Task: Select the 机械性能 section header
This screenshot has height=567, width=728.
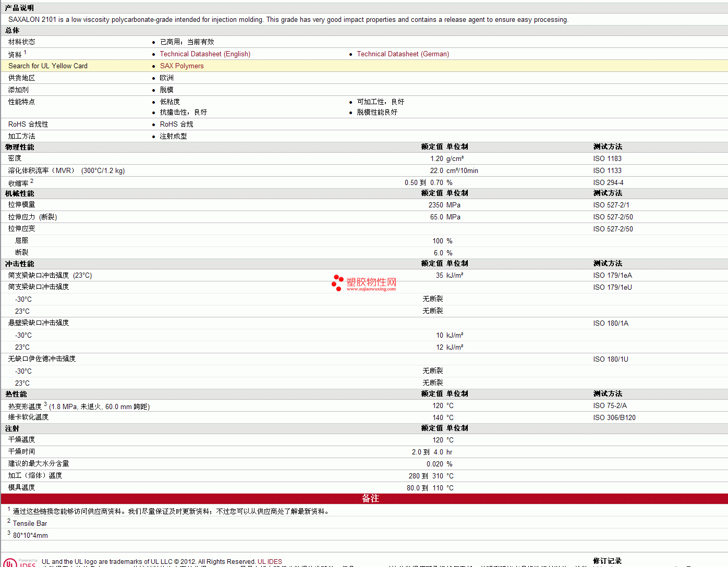Action: (19, 193)
